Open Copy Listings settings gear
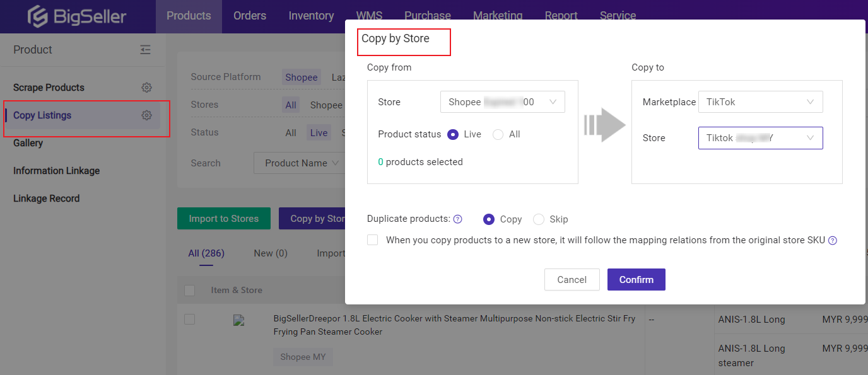 (146, 115)
